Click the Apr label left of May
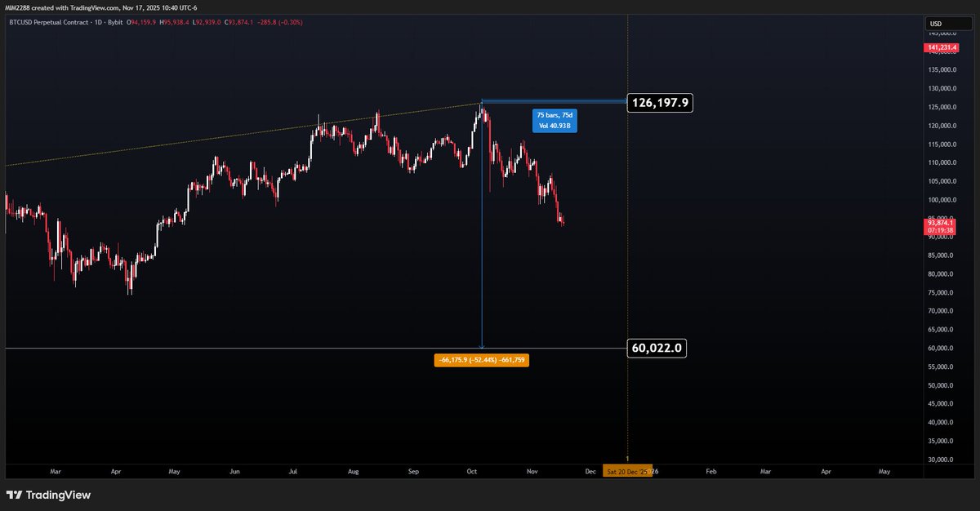This screenshot has width=980, height=511. tap(115, 472)
